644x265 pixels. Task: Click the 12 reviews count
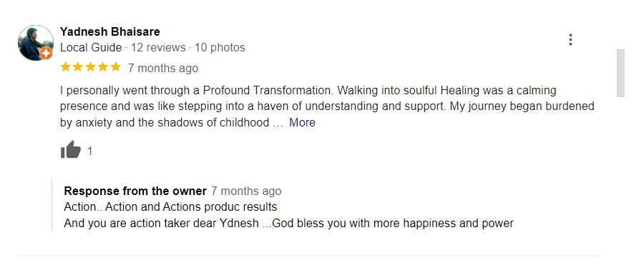[158, 48]
